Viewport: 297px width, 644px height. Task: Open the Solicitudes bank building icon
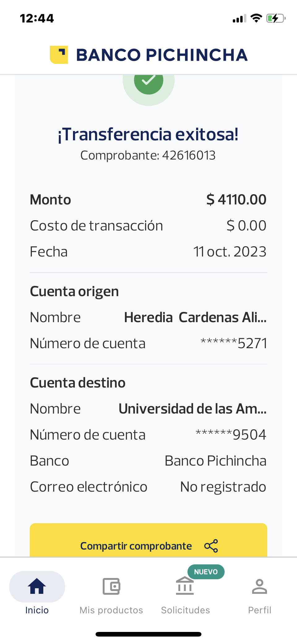point(185,586)
